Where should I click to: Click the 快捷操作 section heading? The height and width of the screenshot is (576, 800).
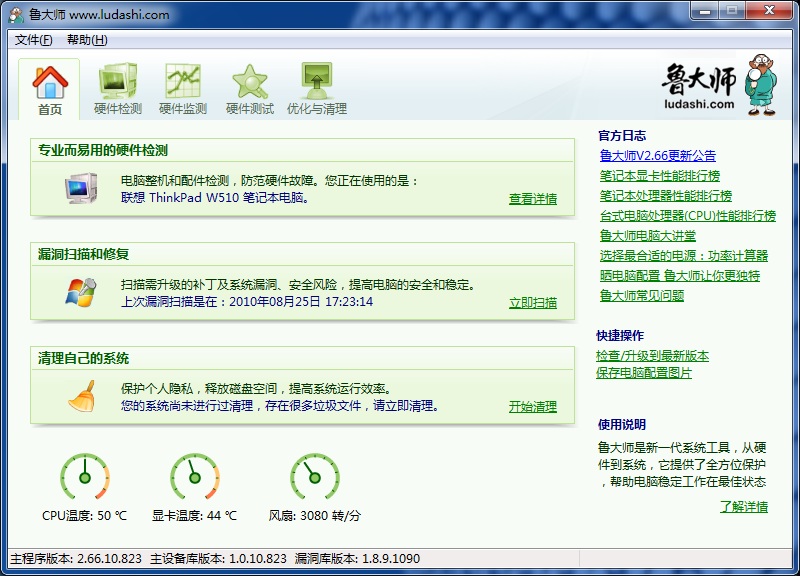pos(620,336)
